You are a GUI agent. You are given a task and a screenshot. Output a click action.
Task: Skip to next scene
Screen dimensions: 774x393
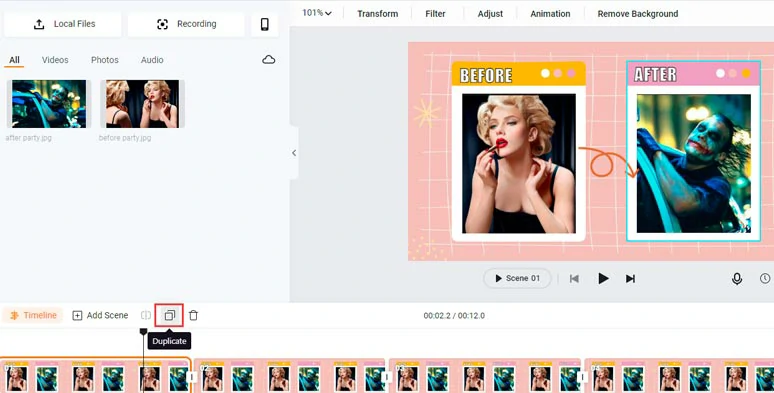(x=630, y=279)
